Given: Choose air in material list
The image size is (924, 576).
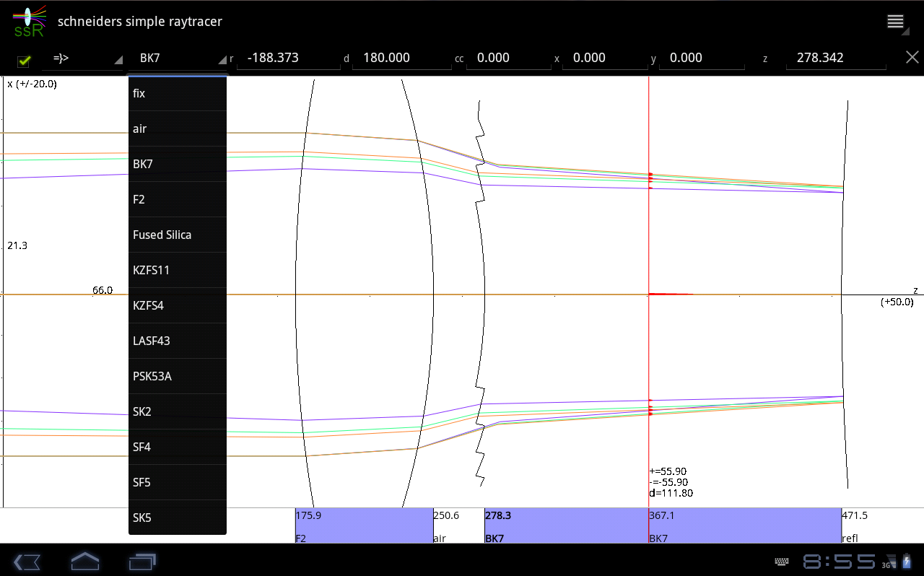Looking at the screenshot, I should (x=178, y=129).
